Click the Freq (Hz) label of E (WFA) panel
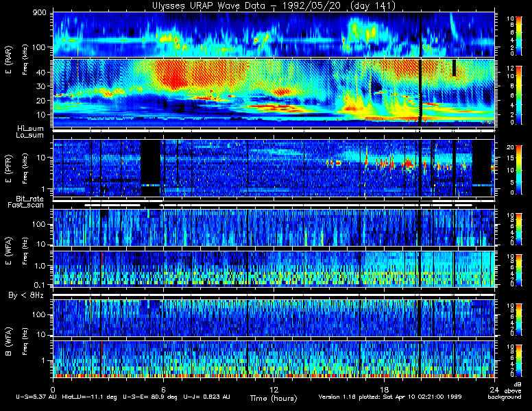 click(x=25, y=251)
